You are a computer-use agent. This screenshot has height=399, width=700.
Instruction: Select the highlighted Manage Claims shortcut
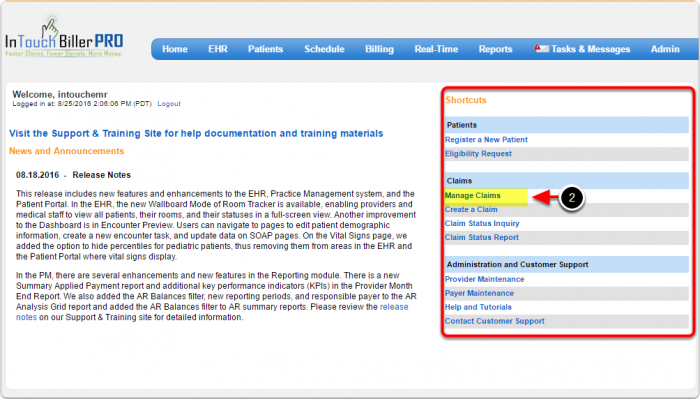coord(473,195)
